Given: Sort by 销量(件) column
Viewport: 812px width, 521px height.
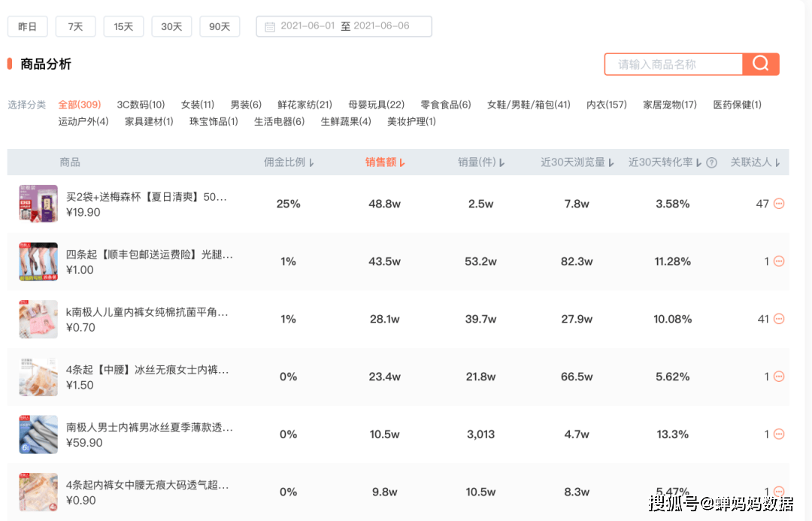Looking at the screenshot, I should click(x=481, y=162).
